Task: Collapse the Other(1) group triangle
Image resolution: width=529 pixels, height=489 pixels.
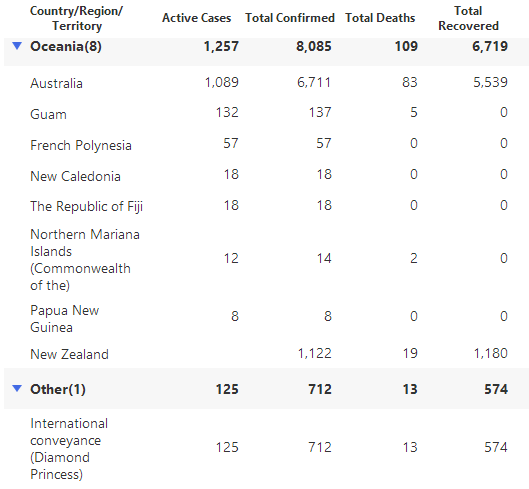Action: 17,388
